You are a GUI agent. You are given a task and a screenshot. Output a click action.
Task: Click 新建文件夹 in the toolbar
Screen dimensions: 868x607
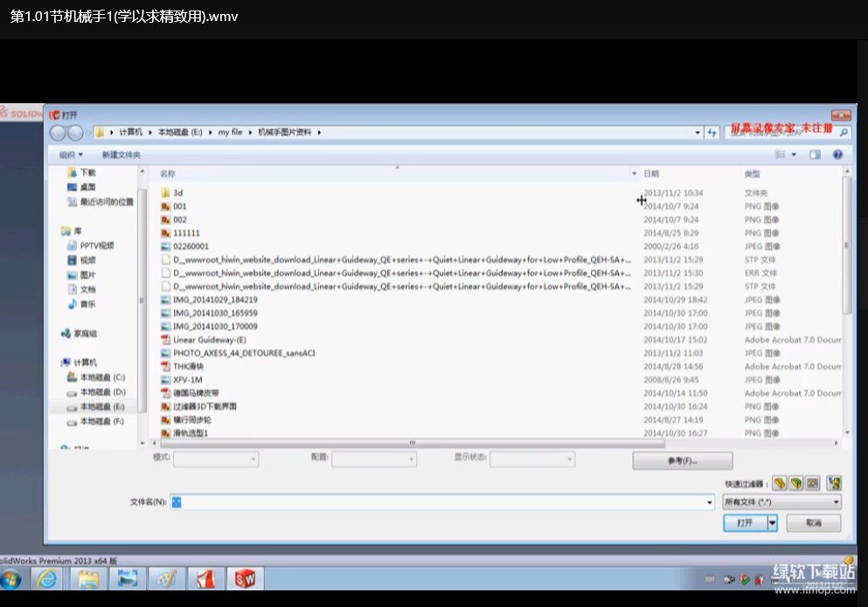(x=121, y=155)
